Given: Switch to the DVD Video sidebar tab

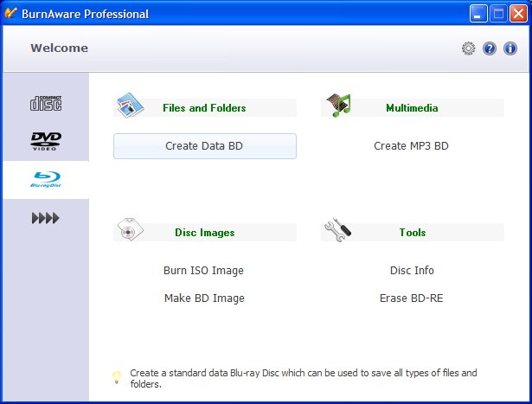Looking at the screenshot, I should tap(46, 141).
